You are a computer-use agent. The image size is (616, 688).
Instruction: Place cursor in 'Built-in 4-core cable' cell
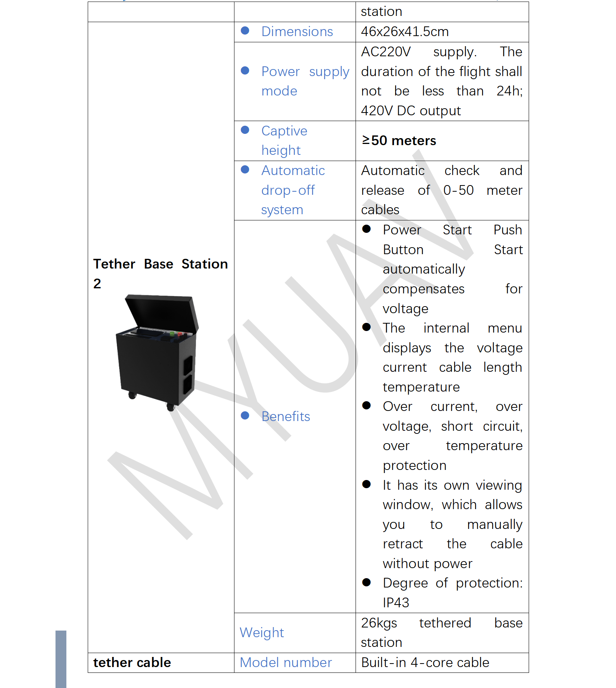[425, 662]
